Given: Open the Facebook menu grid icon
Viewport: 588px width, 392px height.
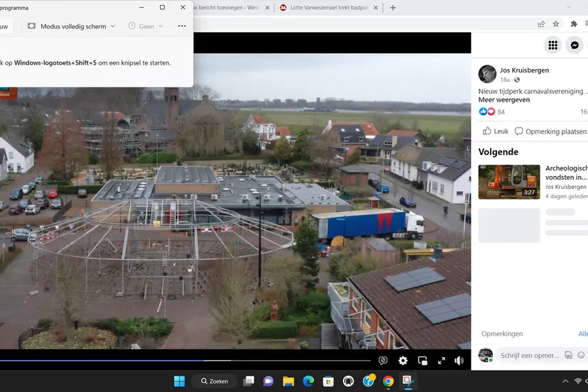Looking at the screenshot, I should [x=552, y=45].
